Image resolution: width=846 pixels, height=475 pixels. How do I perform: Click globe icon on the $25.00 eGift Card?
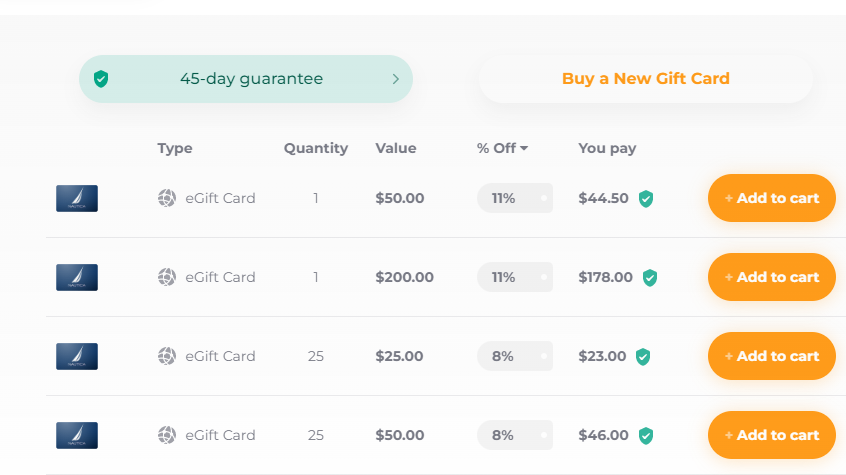167,356
